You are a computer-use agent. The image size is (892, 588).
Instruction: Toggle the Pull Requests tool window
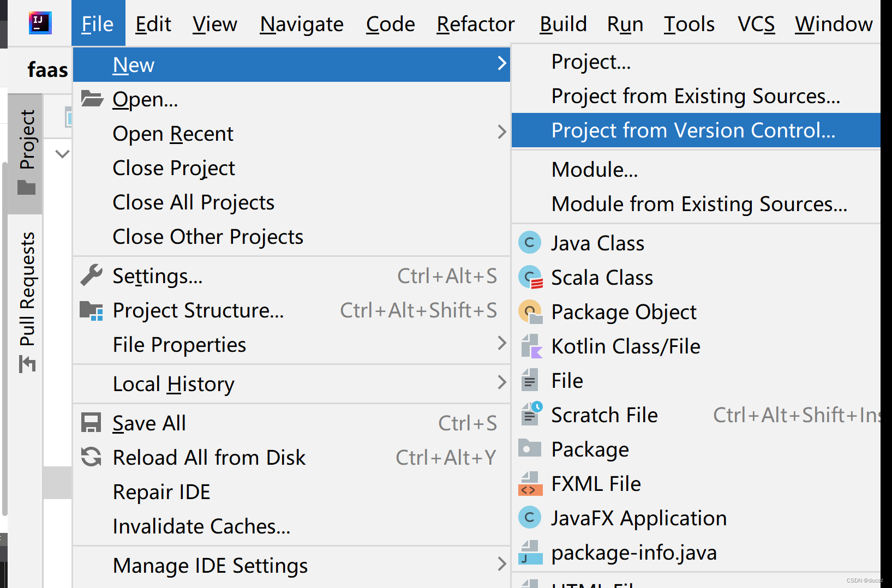pyautogui.click(x=26, y=302)
